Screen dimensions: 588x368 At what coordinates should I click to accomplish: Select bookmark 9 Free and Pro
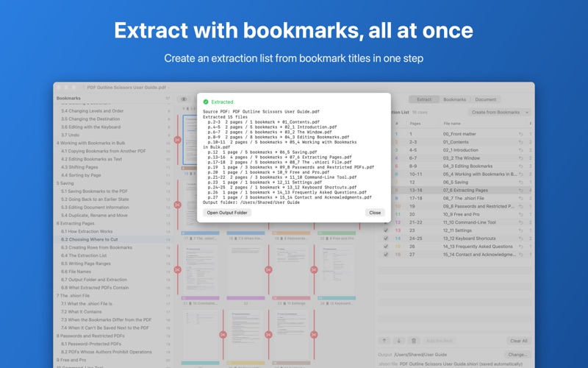[x=71, y=360]
